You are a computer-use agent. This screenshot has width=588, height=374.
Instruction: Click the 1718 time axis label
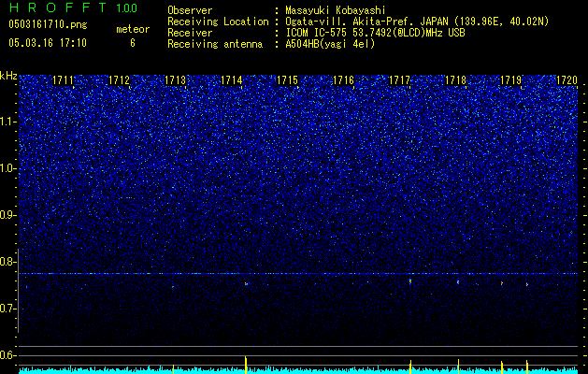455,79
